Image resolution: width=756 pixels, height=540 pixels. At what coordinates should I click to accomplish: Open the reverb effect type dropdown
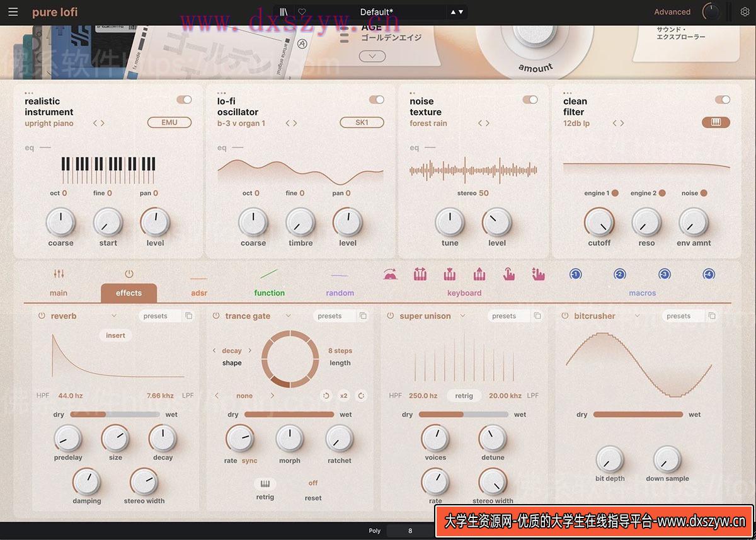coord(114,316)
